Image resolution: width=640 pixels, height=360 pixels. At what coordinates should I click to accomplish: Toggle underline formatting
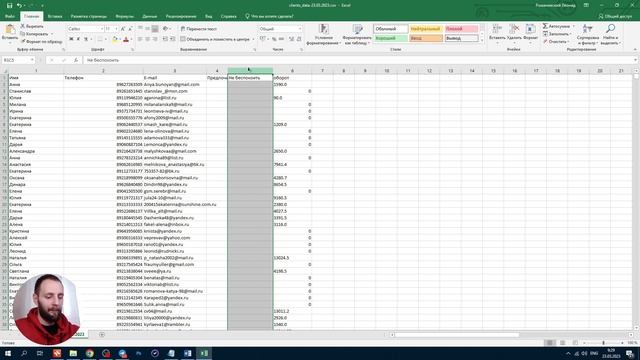pos(86,39)
